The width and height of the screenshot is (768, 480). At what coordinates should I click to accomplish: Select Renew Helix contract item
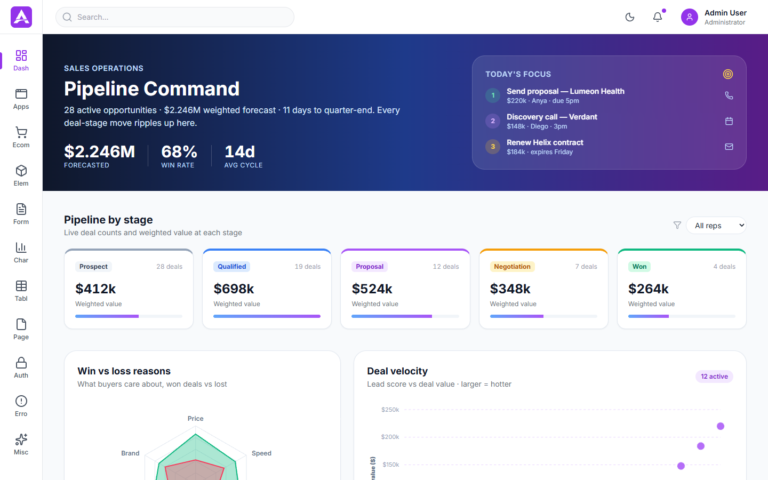pos(609,146)
